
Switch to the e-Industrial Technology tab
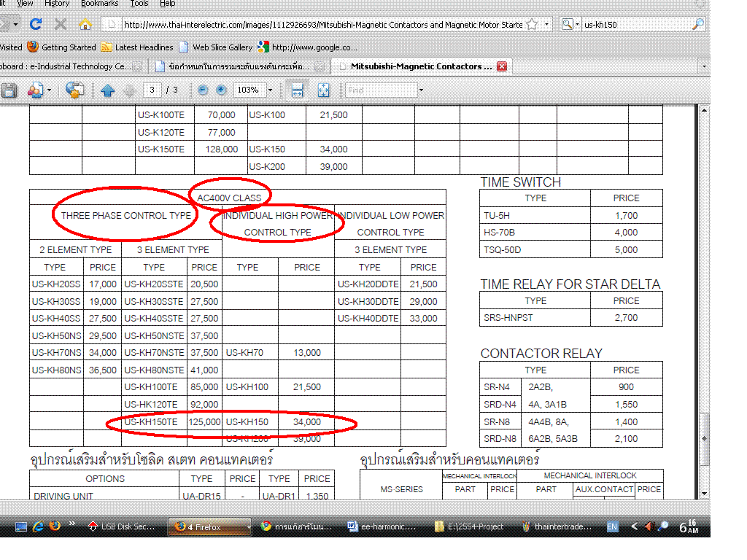point(66,66)
